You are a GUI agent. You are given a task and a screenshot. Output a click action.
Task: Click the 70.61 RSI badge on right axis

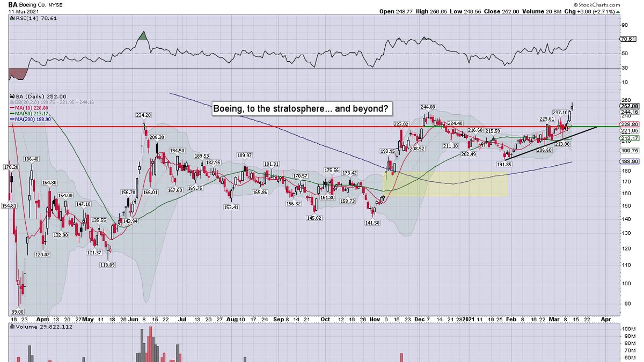[x=627, y=39]
